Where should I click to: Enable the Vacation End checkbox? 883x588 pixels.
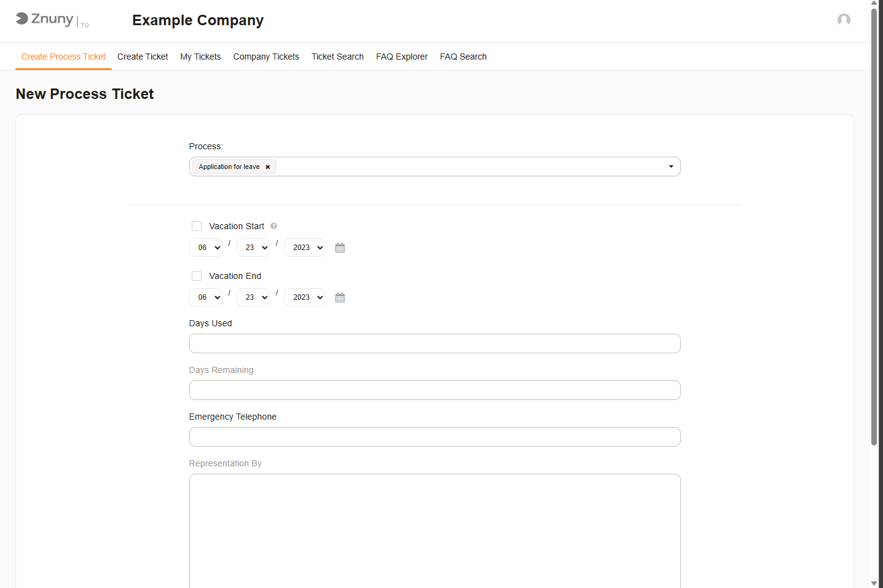[x=197, y=276]
